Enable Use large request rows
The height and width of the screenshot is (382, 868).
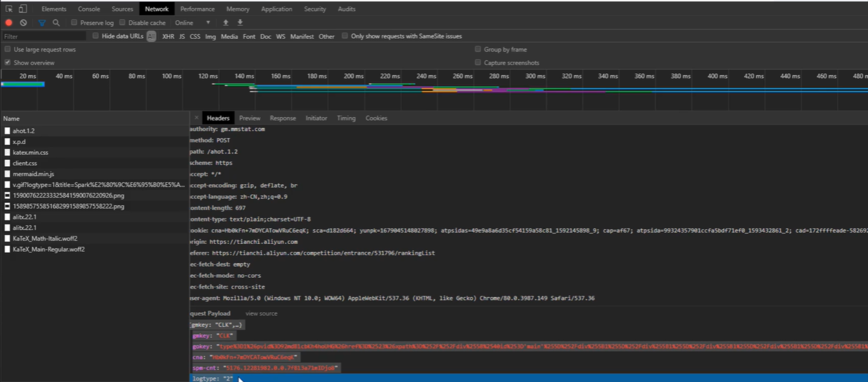pos(7,49)
